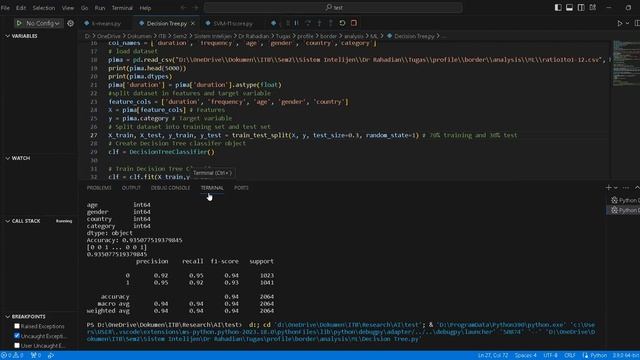Open the Terminal menu
Image resolution: width=640 pixels, height=360 pixels.
pos(122,8)
